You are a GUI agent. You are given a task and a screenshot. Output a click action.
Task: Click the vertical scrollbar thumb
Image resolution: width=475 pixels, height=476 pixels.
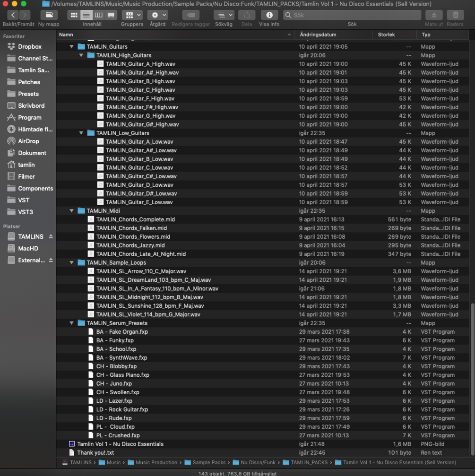tap(472, 379)
